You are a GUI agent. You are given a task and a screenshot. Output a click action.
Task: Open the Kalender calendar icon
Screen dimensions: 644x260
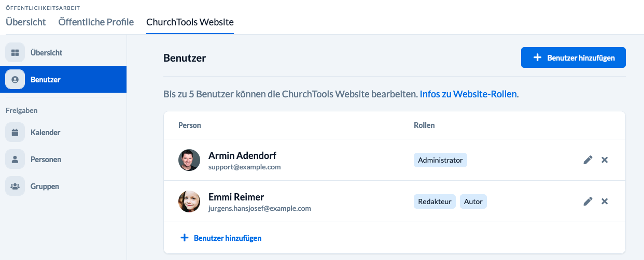click(x=15, y=132)
